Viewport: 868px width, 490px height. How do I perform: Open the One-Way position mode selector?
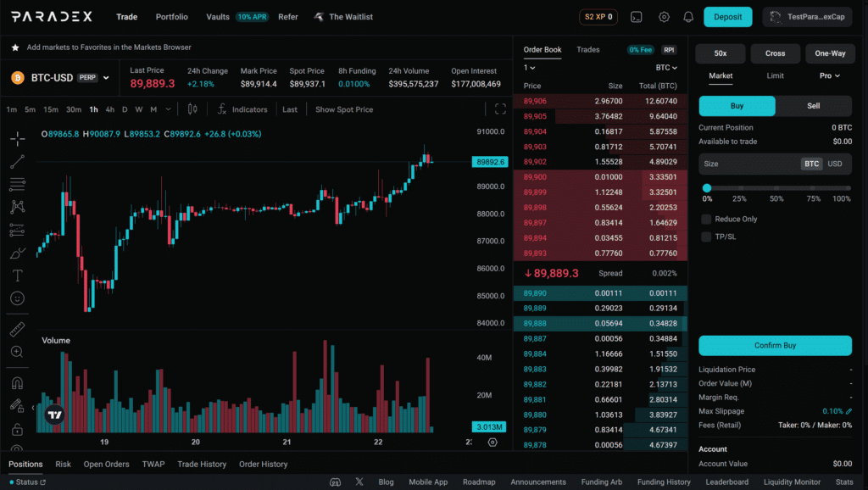tap(830, 53)
